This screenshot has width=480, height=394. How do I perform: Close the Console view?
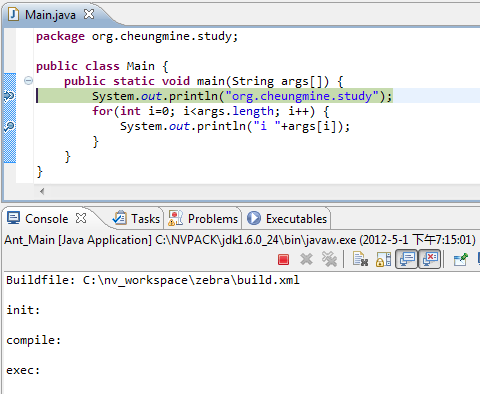(x=81, y=218)
